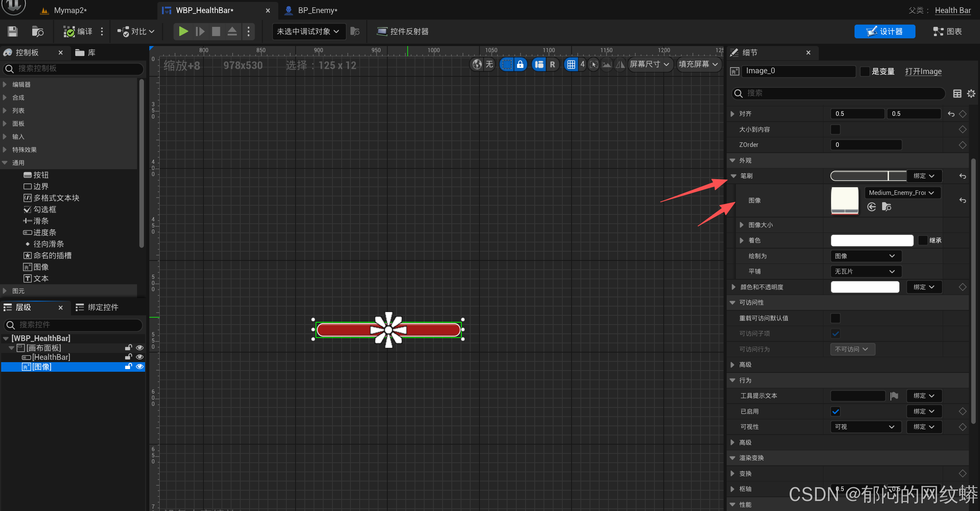980x511 pixels.
Task: Expand the 图像大小 (Image Size) section
Action: click(742, 225)
